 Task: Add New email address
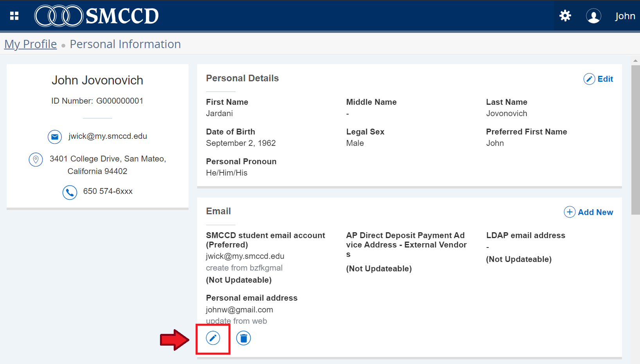[588, 212]
